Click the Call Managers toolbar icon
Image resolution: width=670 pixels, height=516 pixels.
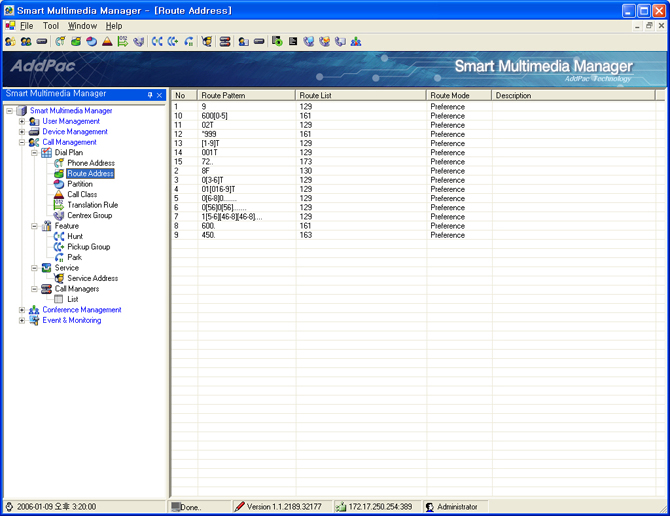pyautogui.click(x=225, y=42)
